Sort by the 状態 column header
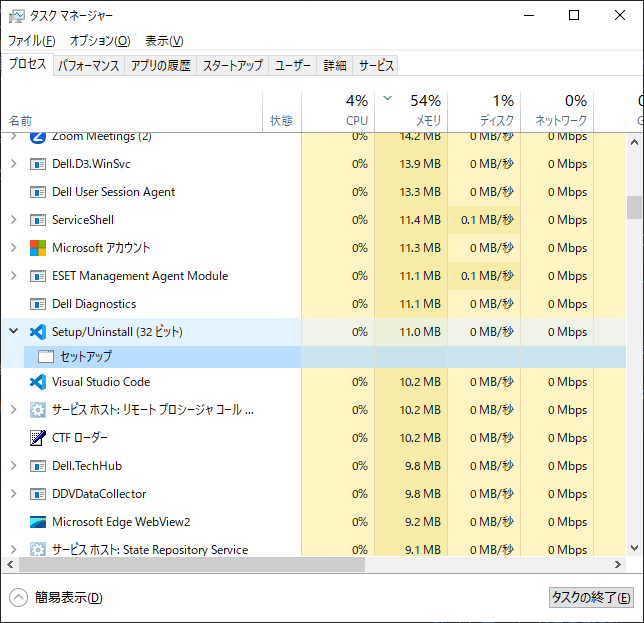 tap(282, 112)
